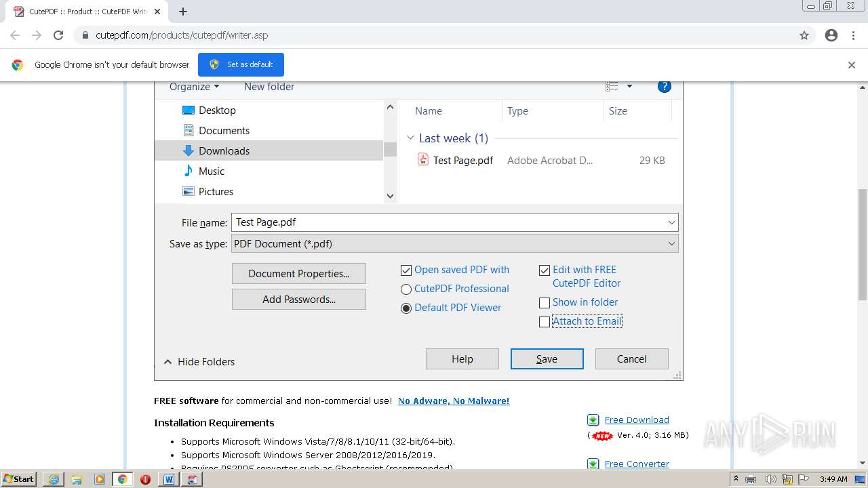This screenshot has height=488, width=868.
Task: Open the File name history dropdown arrow
Action: click(x=671, y=222)
